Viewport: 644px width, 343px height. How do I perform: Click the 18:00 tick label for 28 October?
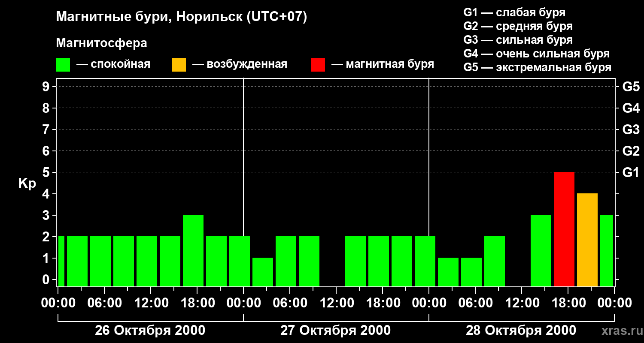point(568,303)
